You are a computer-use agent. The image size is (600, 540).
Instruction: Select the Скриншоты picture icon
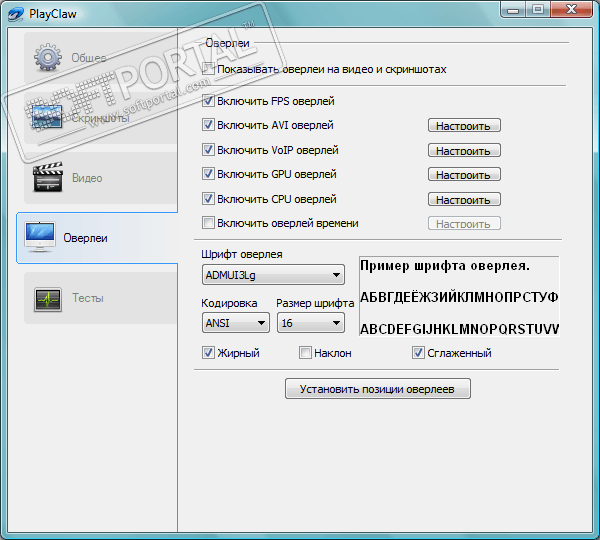[x=47, y=116]
